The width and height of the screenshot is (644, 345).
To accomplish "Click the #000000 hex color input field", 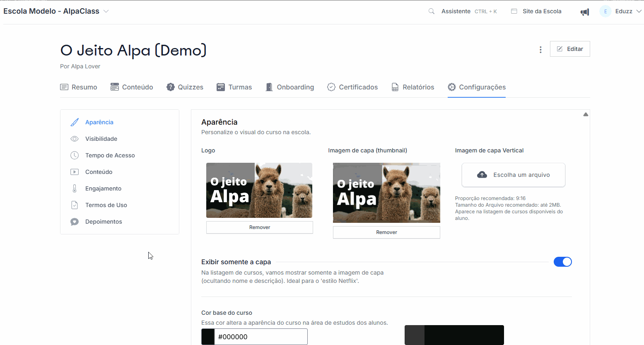I will click(261, 337).
